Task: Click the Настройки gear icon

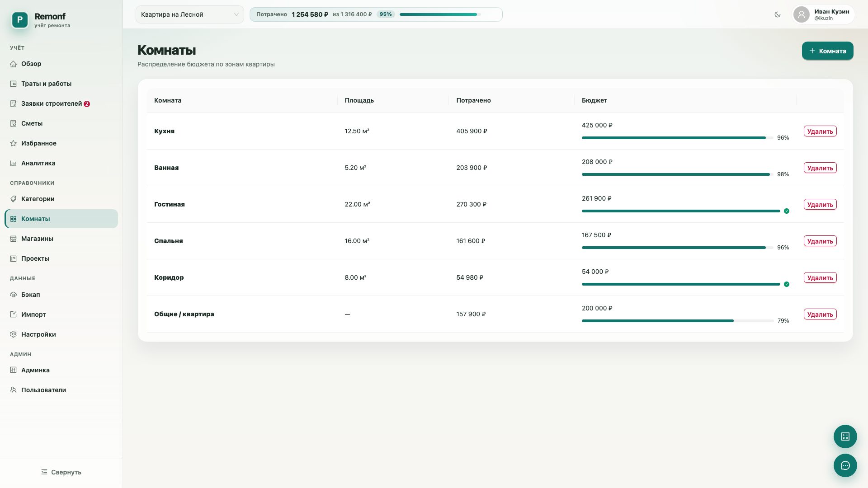Action: (x=14, y=334)
